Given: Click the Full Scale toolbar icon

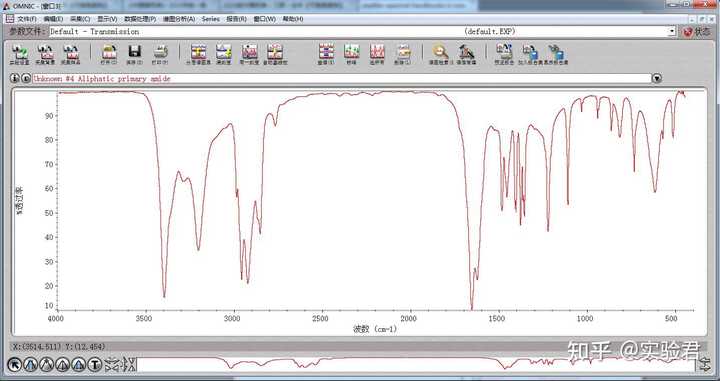Looking at the screenshot, I should pos(224,54).
